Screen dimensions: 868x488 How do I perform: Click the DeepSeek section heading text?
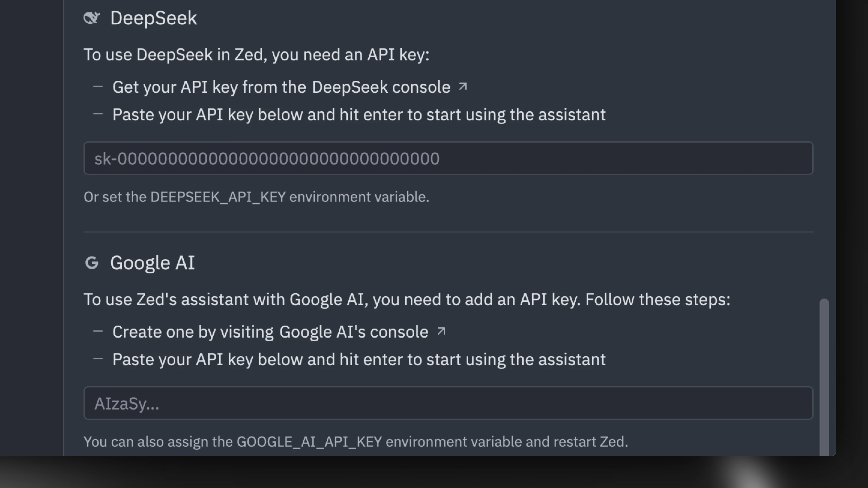pyautogui.click(x=154, y=18)
